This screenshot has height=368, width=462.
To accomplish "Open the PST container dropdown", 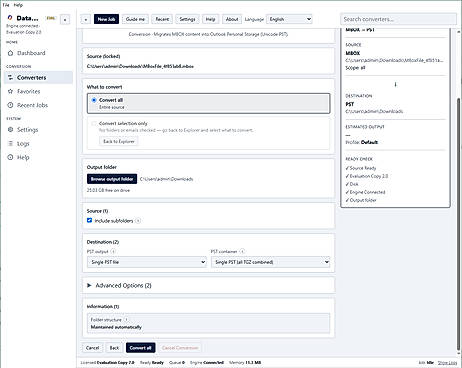I will point(270,262).
